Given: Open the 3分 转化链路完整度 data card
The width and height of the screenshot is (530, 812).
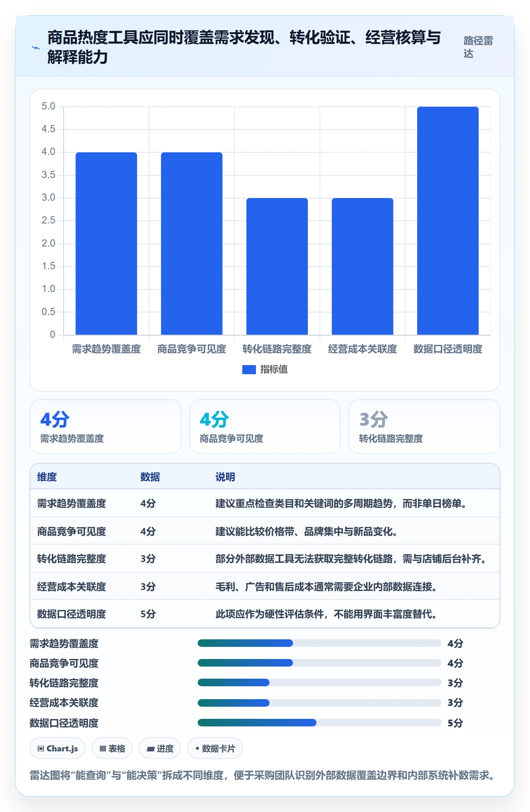Looking at the screenshot, I should coord(424,426).
